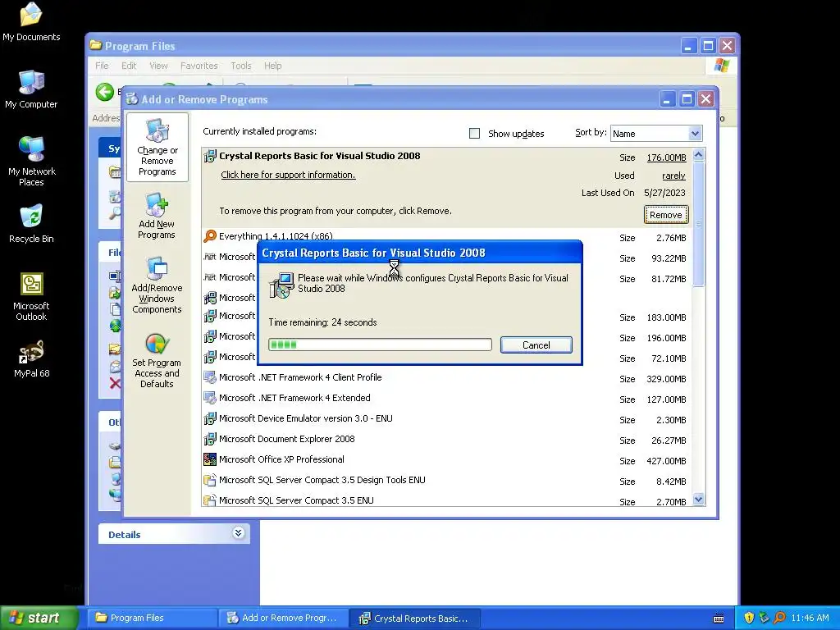The height and width of the screenshot is (630, 840).
Task: Click the Everything 1.4.1.1024 search icon
Action: [x=210, y=236]
